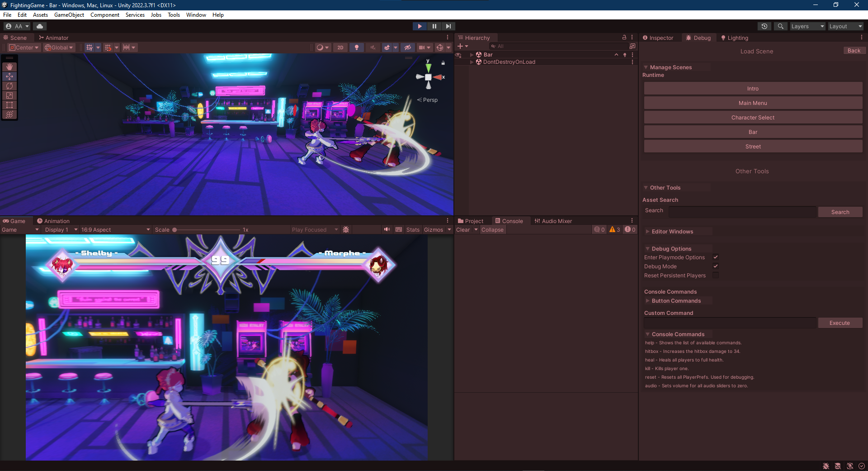The image size is (868, 471).
Task: Toggle the Game view Stats button
Action: [x=413, y=230]
